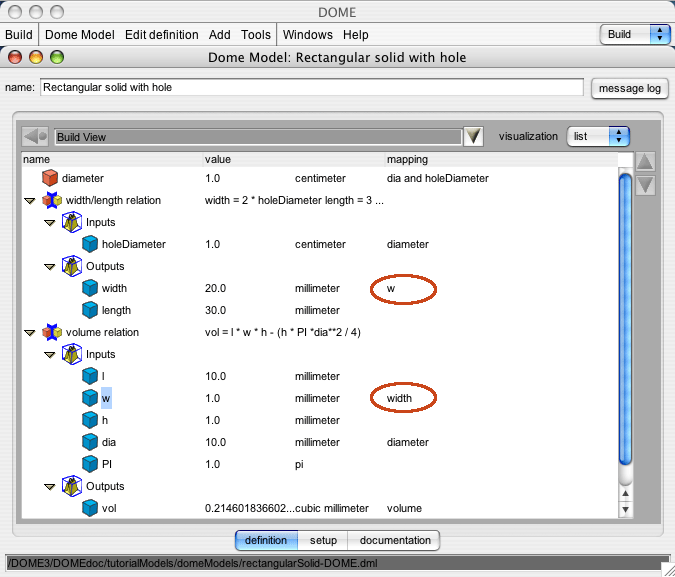Click the Outputs folder icon under width/length relation
This screenshot has width=675, height=577.
tap(72, 266)
